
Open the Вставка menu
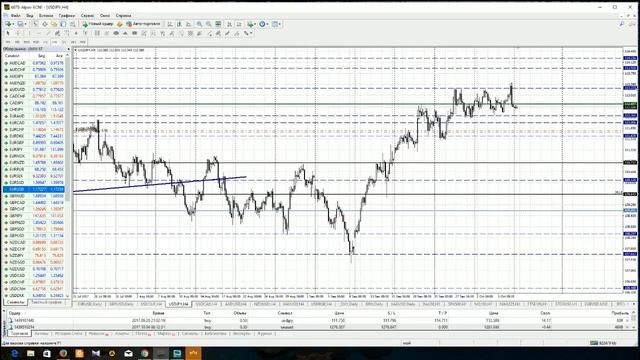coord(46,16)
